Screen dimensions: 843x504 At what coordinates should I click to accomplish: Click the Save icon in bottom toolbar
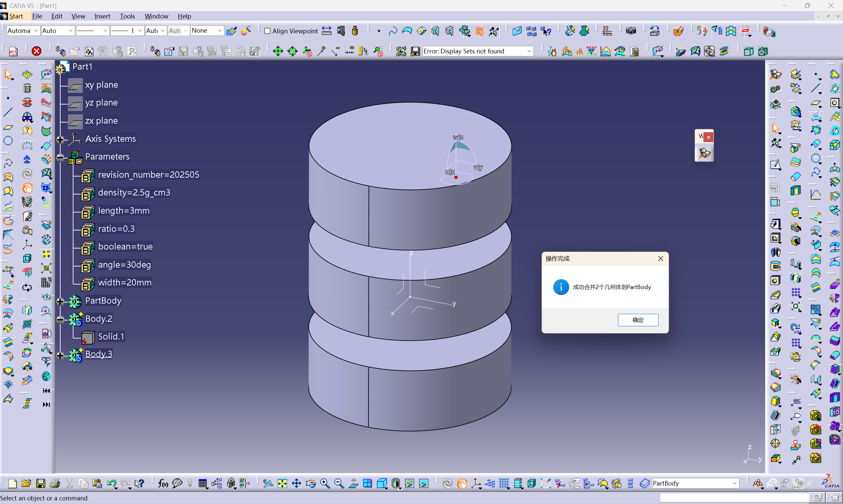41,483
